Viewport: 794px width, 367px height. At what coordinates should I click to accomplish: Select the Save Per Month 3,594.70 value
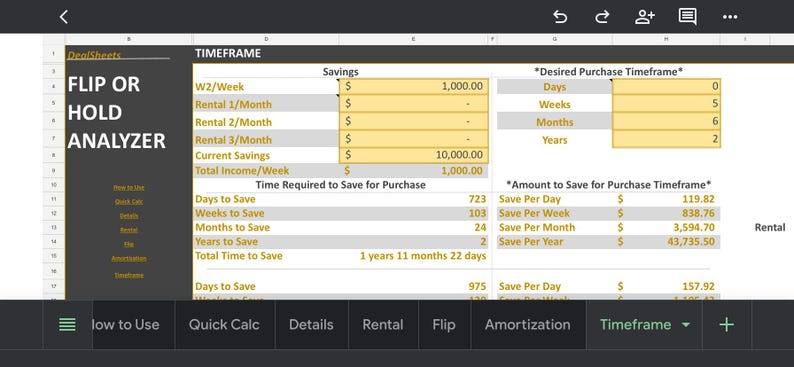click(x=694, y=227)
